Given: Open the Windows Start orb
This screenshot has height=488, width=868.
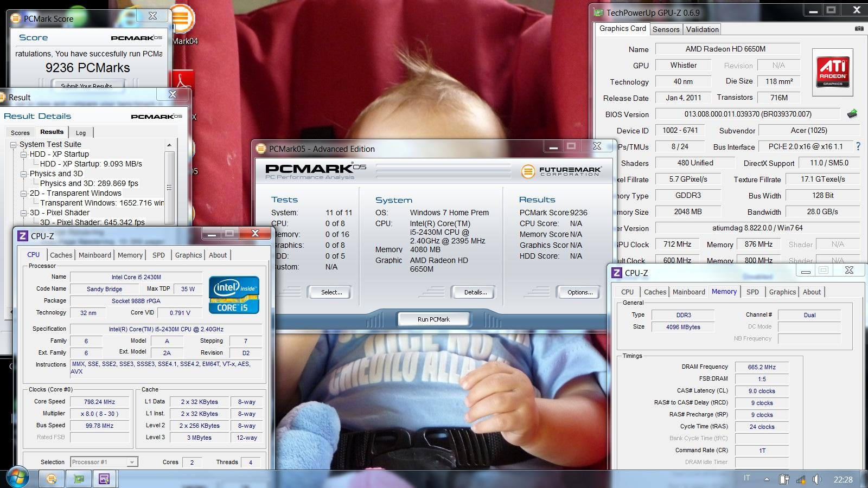Looking at the screenshot, I should (18, 478).
